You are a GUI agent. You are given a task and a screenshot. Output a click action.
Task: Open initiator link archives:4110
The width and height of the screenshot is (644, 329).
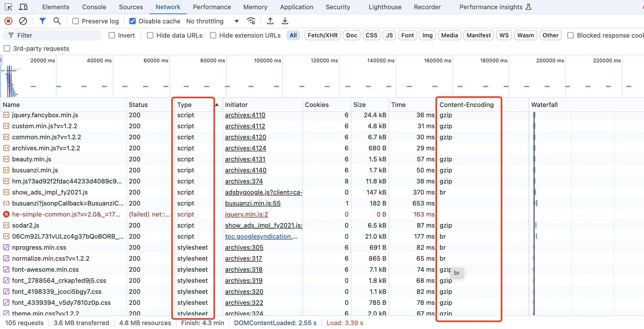pos(245,115)
